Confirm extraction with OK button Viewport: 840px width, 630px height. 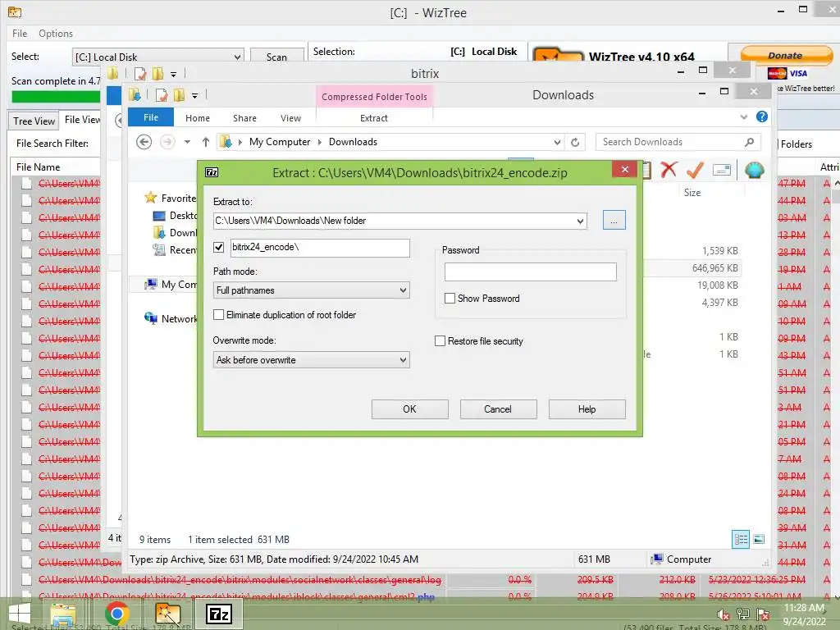point(410,409)
